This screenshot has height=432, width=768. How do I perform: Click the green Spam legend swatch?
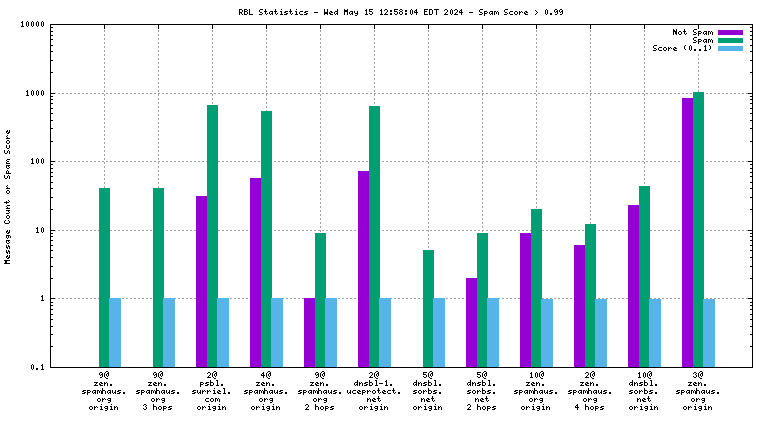click(730, 40)
